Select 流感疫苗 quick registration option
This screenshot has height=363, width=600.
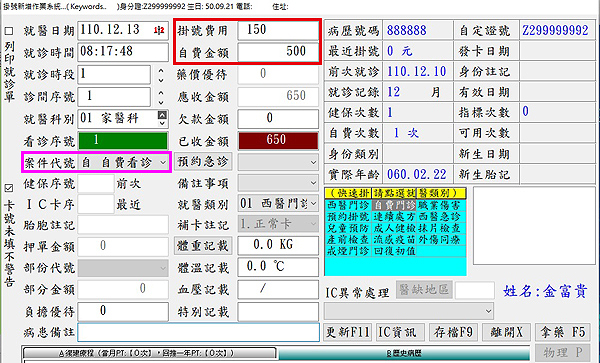click(x=395, y=239)
